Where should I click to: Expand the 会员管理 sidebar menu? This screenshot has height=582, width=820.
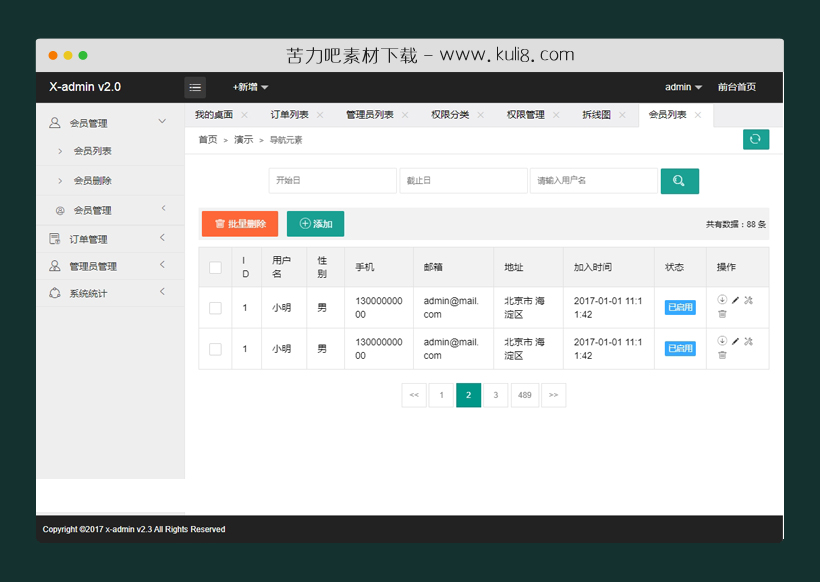90,122
